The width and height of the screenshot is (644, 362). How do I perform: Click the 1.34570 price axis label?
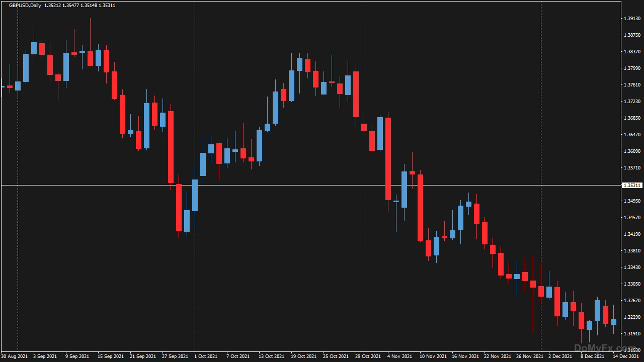(632, 218)
